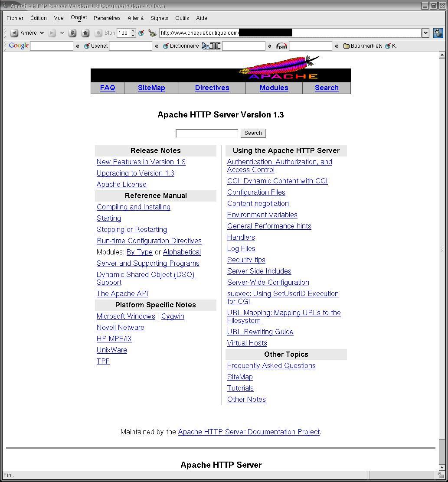Click the dictionary logo icon

pyautogui.click(x=211, y=46)
